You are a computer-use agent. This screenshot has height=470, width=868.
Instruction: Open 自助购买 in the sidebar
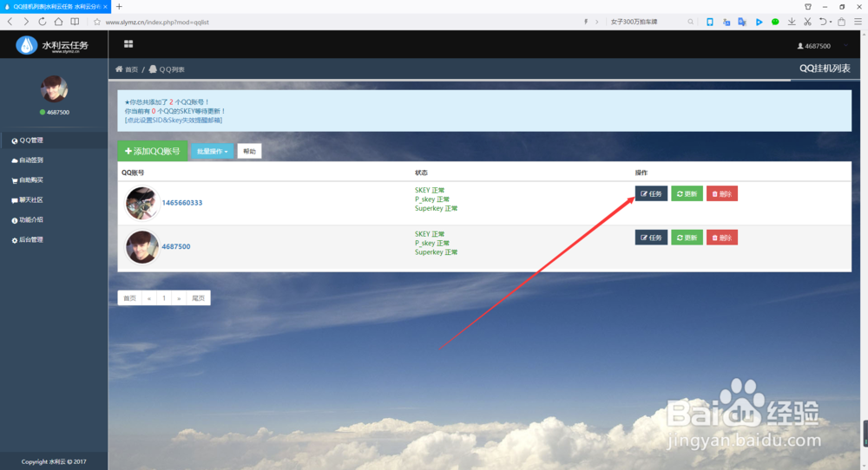(x=54, y=180)
